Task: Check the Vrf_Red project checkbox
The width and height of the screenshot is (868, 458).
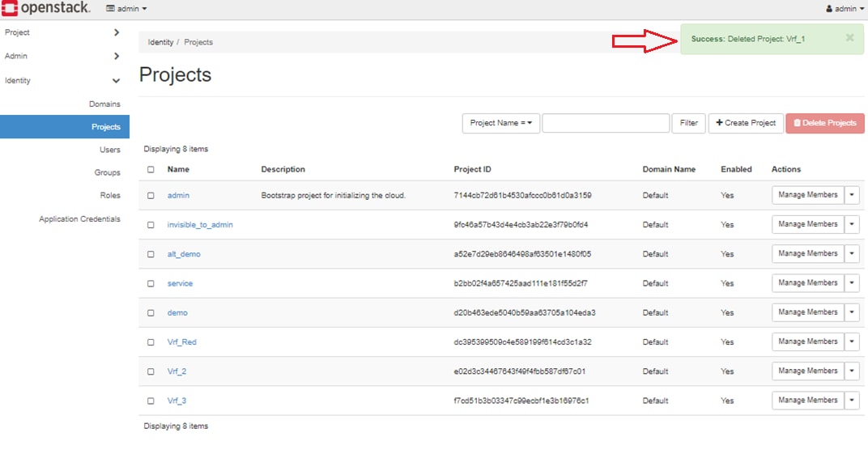Action: (151, 341)
